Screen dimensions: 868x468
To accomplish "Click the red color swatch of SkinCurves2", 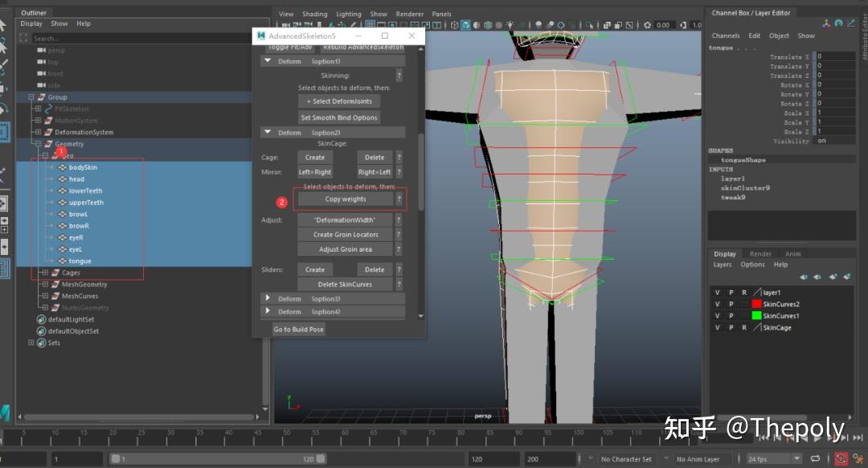I will [x=756, y=304].
